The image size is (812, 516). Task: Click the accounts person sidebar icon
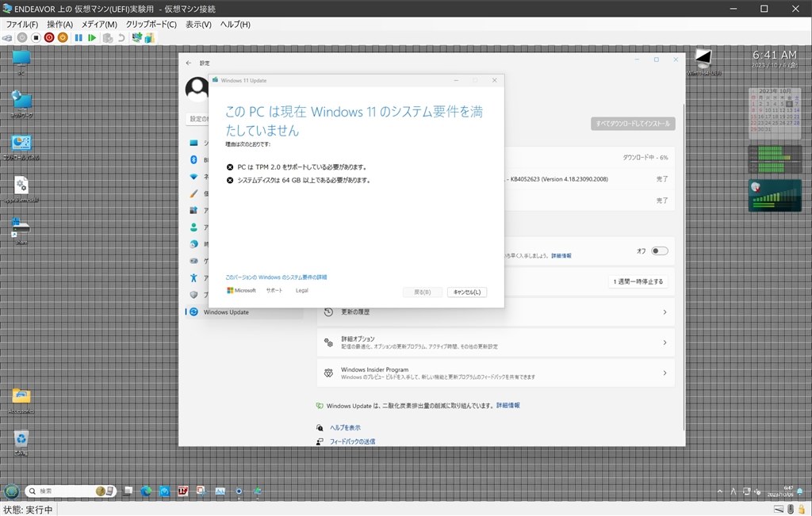pos(193,227)
